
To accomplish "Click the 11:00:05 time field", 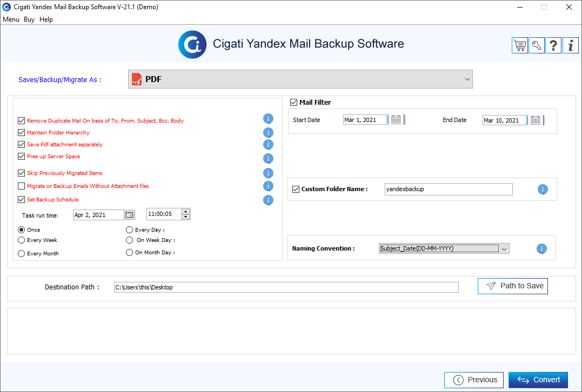I will 164,214.
